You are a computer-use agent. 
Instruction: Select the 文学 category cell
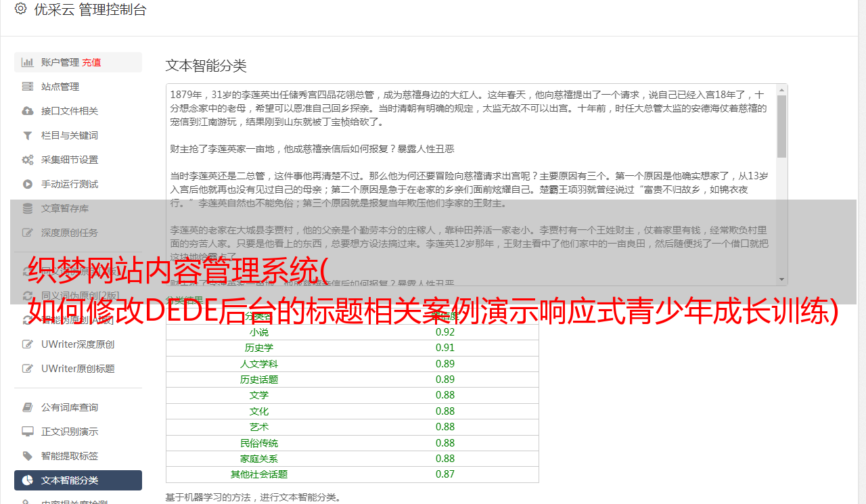point(259,395)
